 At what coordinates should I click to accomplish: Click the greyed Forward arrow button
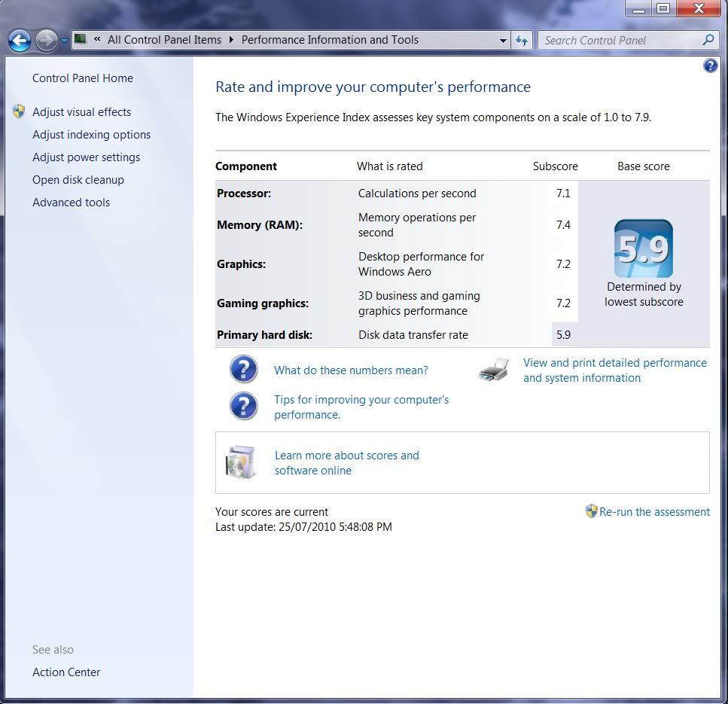tap(47, 41)
